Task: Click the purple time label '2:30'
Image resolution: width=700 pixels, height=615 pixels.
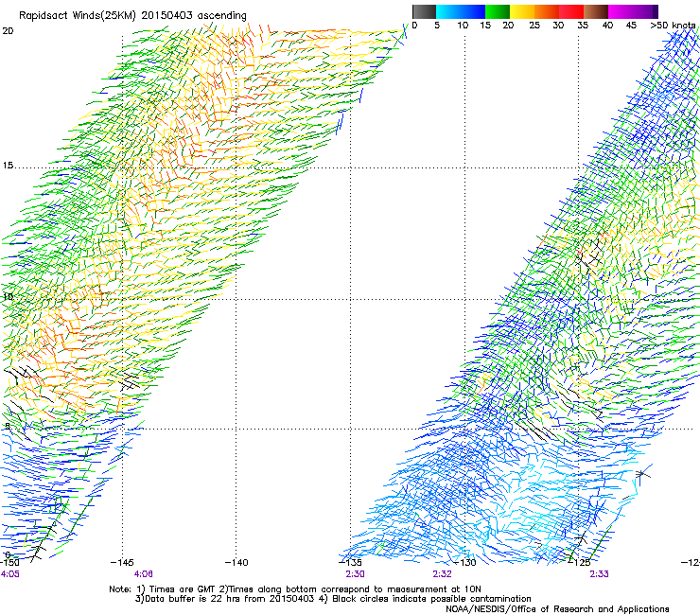Action: pos(355,574)
